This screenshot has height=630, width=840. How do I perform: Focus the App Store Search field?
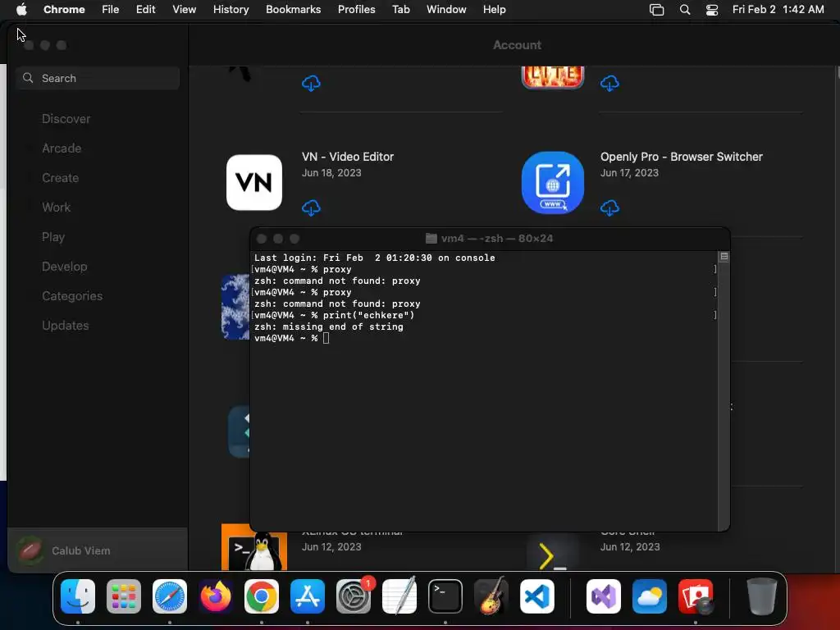(98, 78)
